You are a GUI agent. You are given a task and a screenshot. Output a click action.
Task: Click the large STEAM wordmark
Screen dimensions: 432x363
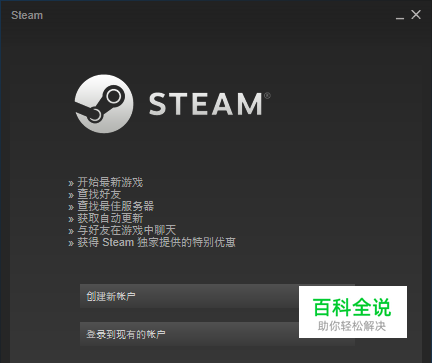(209, 104)
